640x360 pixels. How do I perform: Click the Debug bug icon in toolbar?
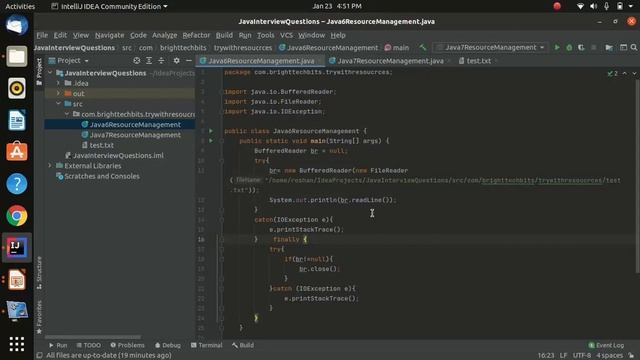click(569, 48)
